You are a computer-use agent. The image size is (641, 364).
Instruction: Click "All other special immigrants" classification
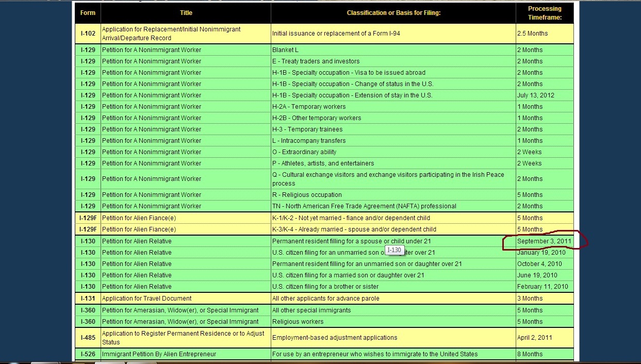click(x=311, y=310)
